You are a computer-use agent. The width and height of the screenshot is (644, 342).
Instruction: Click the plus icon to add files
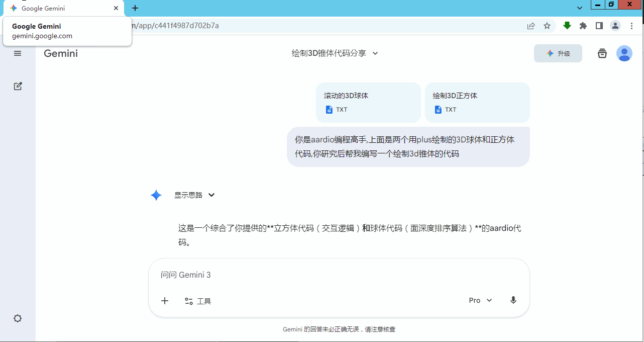pyautogui.click(x=165, y=301)
